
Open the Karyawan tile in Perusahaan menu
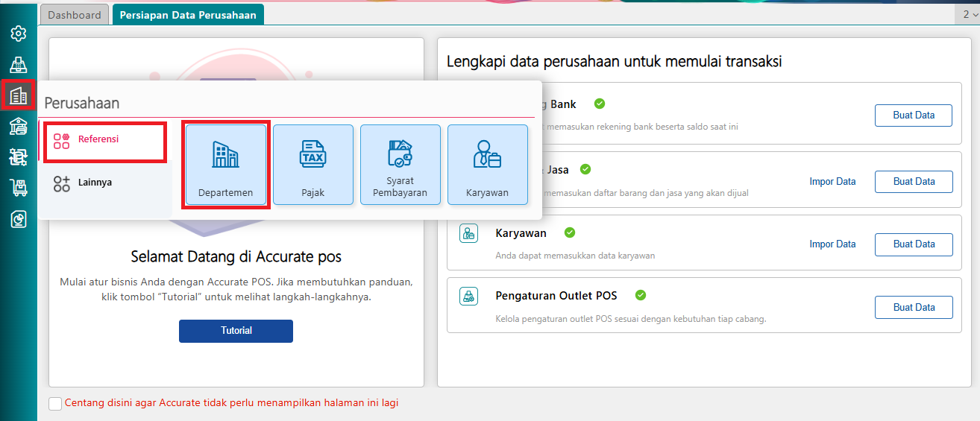coord(488,165)
